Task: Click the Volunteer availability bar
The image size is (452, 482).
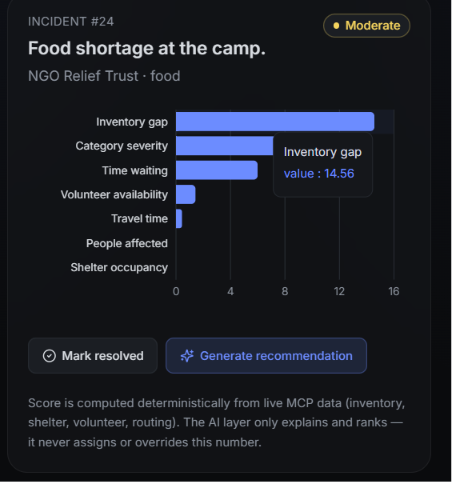Action: point(186,194)
